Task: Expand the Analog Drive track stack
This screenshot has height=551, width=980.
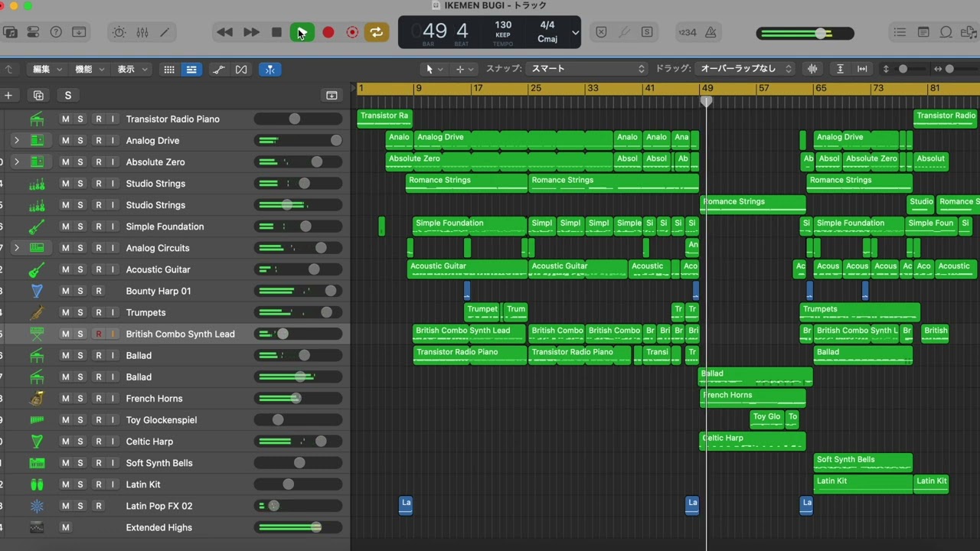Action: pyautogui.click(x=16, y=141)
